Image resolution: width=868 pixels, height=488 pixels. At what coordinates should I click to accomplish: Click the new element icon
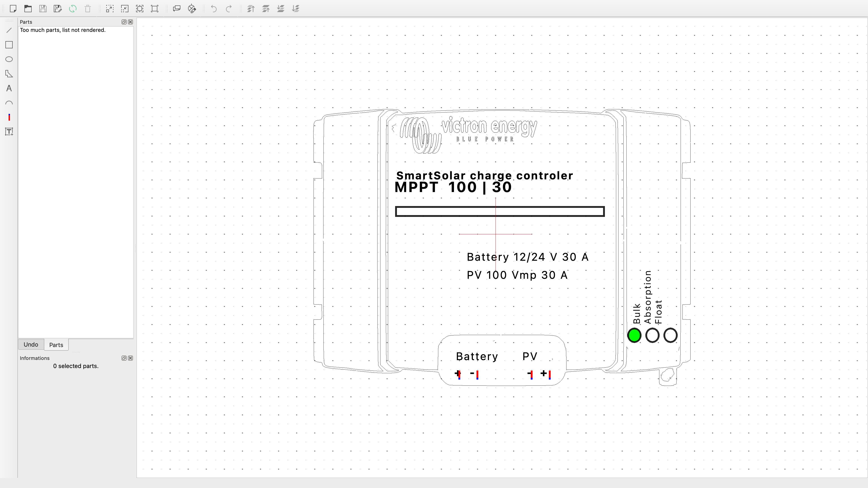click(x=13, y=9)
